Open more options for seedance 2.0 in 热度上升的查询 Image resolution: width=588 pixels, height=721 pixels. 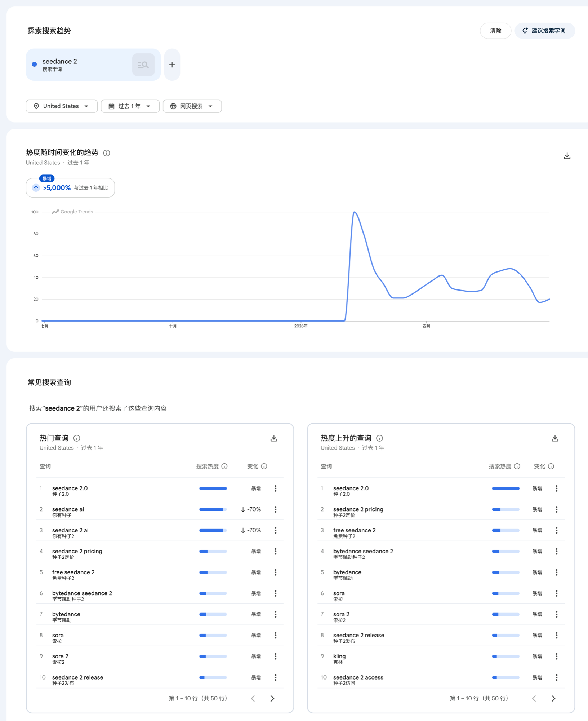tap(557, 488)
